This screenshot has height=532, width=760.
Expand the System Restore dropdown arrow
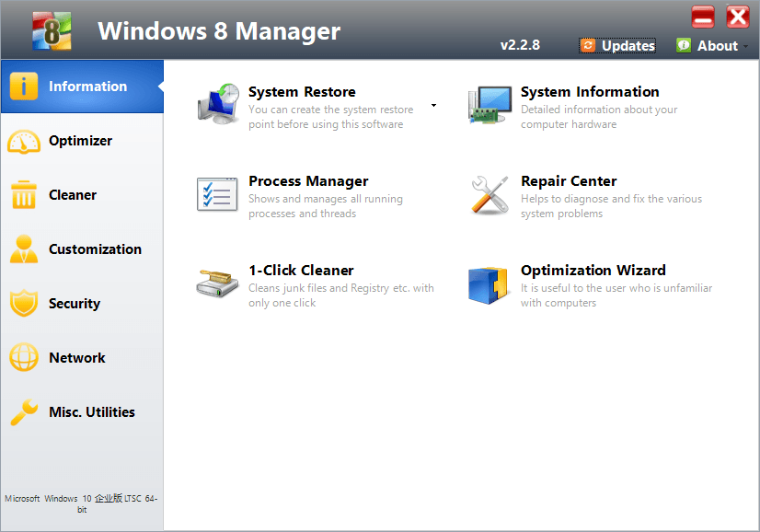coord(432,106)
